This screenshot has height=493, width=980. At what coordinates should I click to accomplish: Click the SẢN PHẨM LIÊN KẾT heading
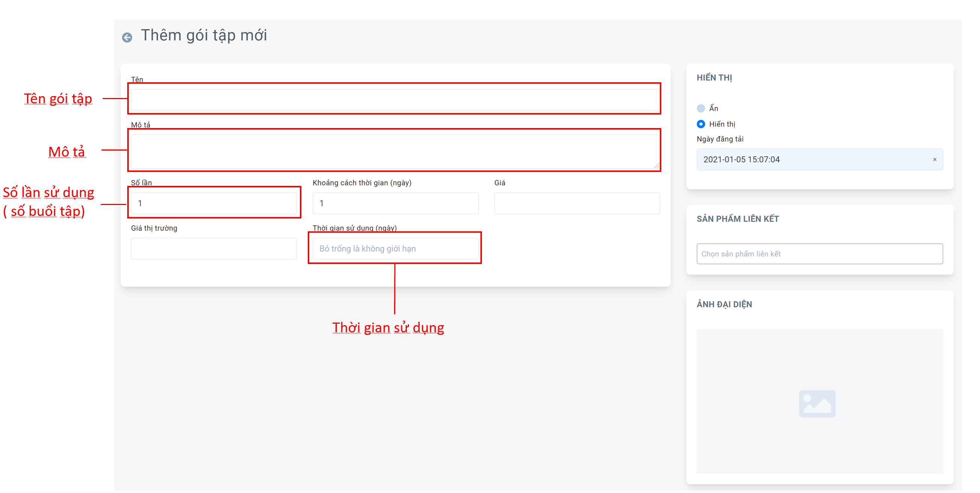pyautogui.click(x=738, y=219)
